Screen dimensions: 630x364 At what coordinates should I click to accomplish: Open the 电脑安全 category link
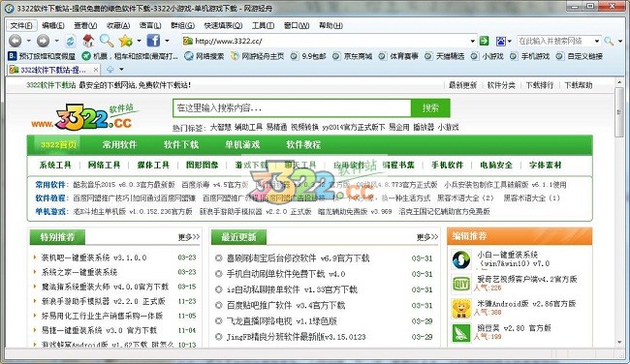tap(496, 165)
